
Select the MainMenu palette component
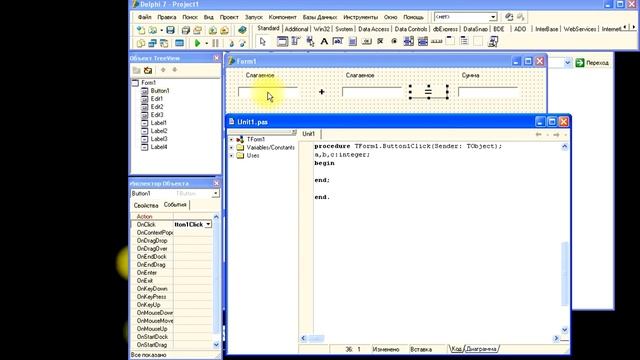296,41
